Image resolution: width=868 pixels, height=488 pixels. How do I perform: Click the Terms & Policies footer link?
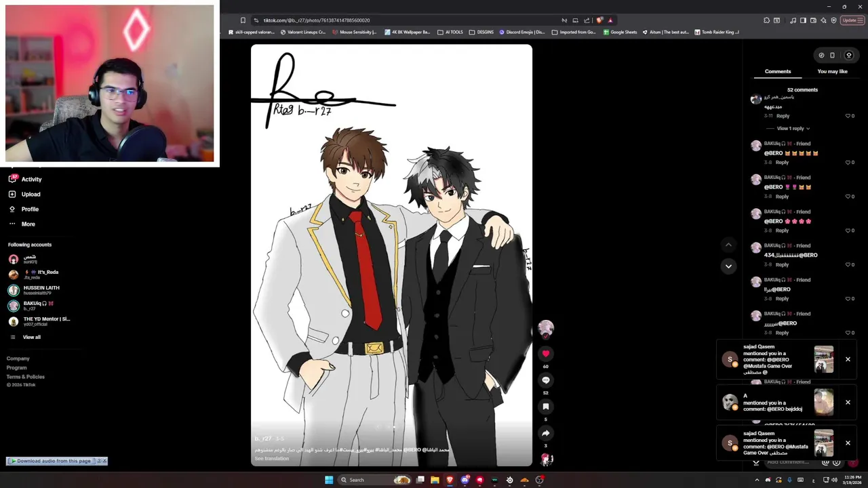26,376
